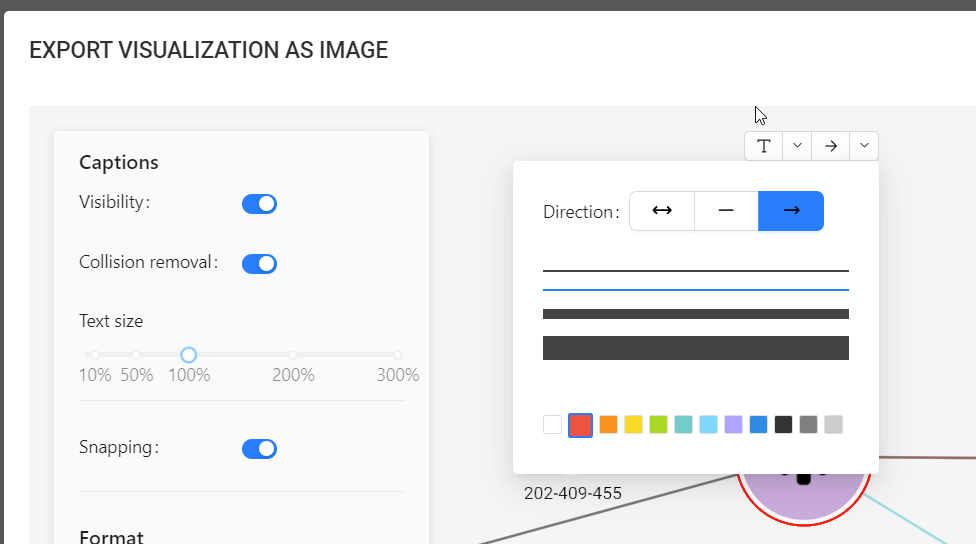The width and height of the screenshot is (976, 544).
Task: Choose the single right arrow direction
Action: (791, 211)
